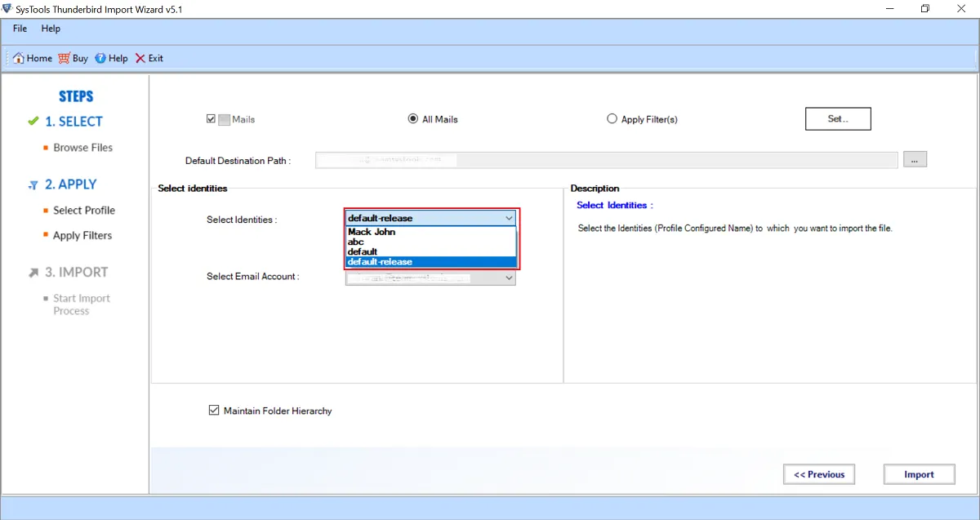Click the red Exit toolbar icon
Screen dimensions: 980x520
pyautogui.click(x=140, y=58)
